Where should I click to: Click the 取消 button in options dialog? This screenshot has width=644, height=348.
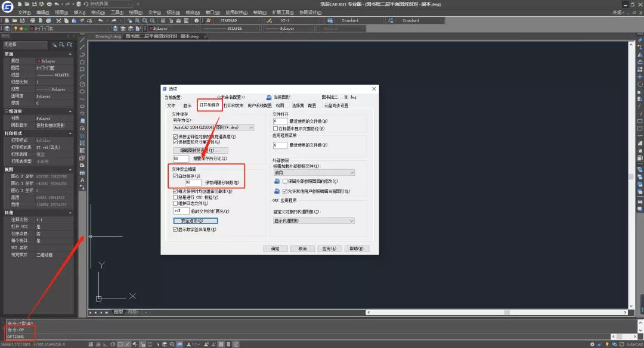[x=302, y=248]
